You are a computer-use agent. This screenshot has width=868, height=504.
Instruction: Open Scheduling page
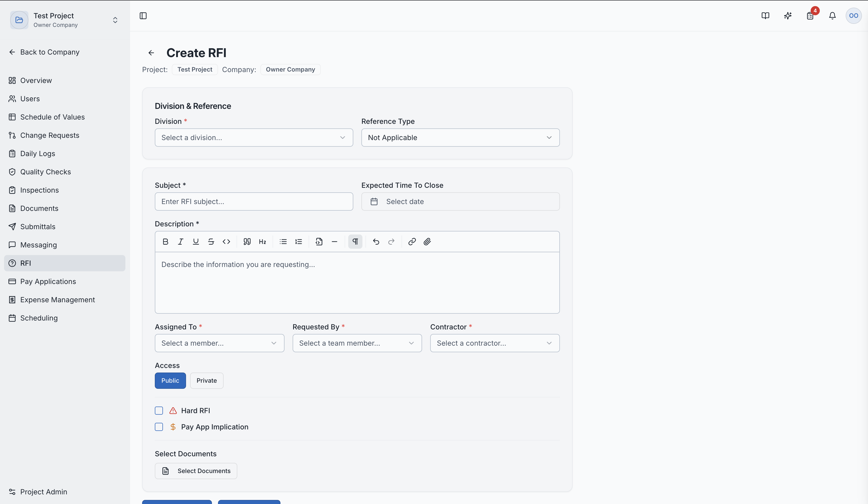pyautogui.click(x=65, y=318)
